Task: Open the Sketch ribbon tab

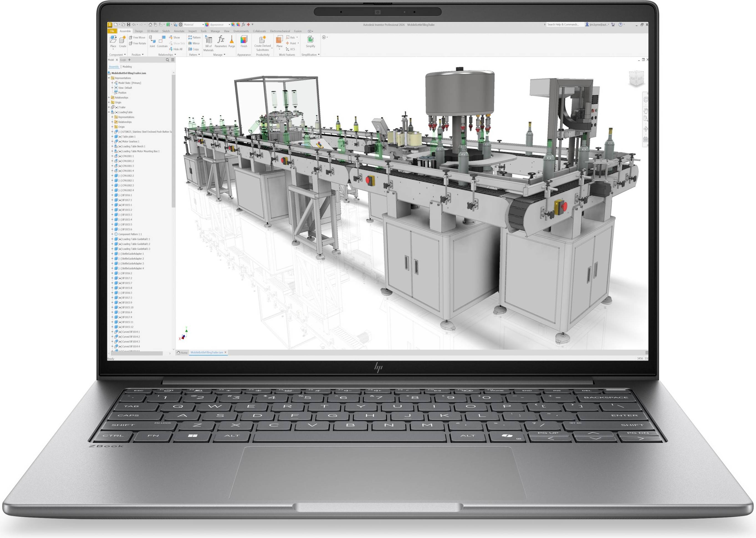Action: click(x=166, y=31)
